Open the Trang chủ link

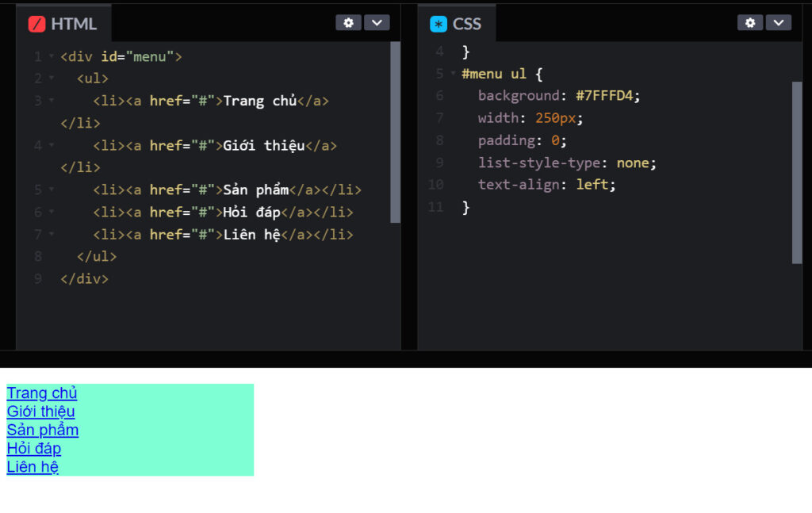click(41, 393)
